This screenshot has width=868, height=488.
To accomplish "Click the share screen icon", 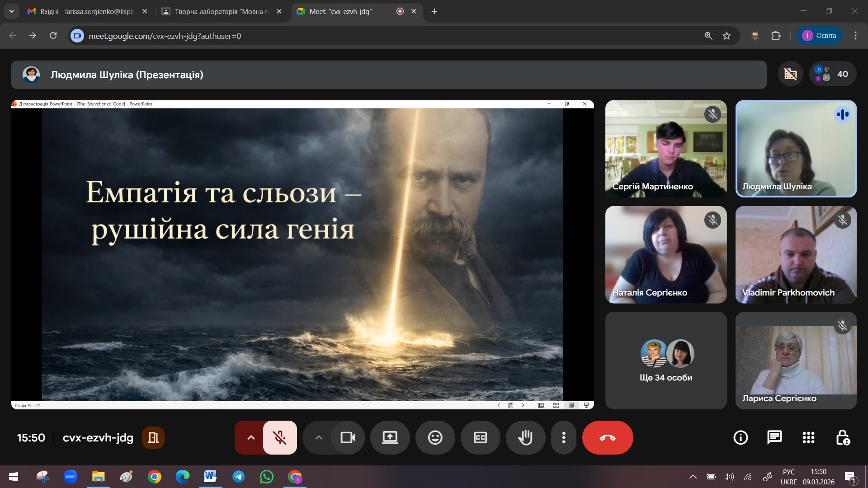I will point(390,437).
